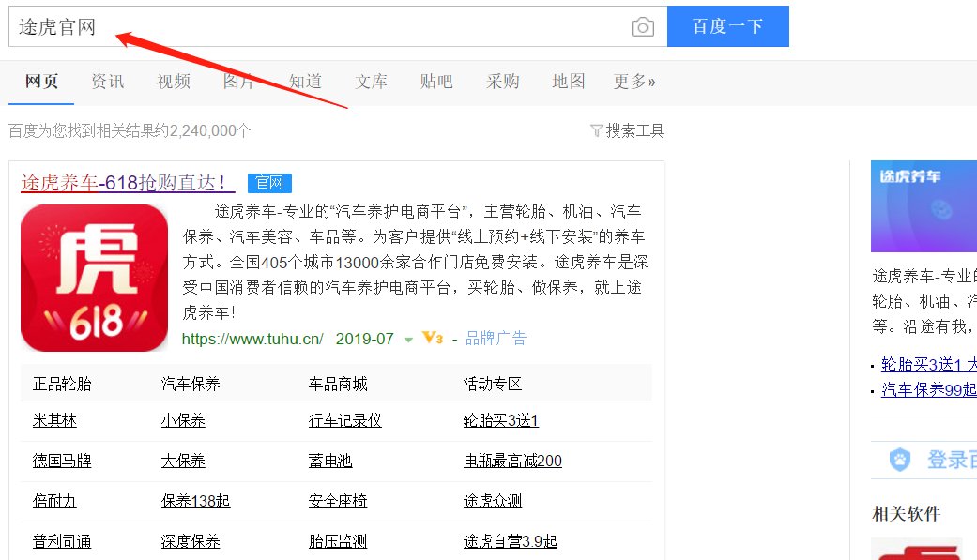
Task: Expand the dropdown arrow next to 2019-07
Action: click(x=408, y=340)
